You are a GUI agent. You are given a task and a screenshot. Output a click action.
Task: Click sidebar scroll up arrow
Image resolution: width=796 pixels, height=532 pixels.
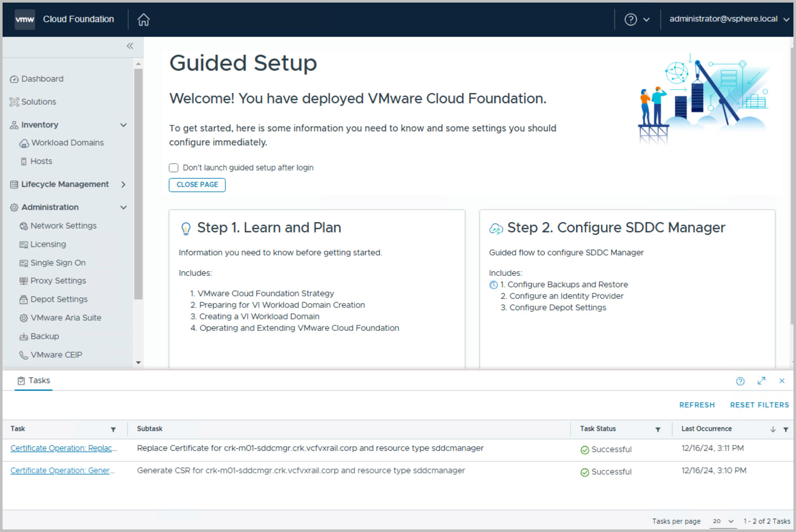[x=138, y=64]
